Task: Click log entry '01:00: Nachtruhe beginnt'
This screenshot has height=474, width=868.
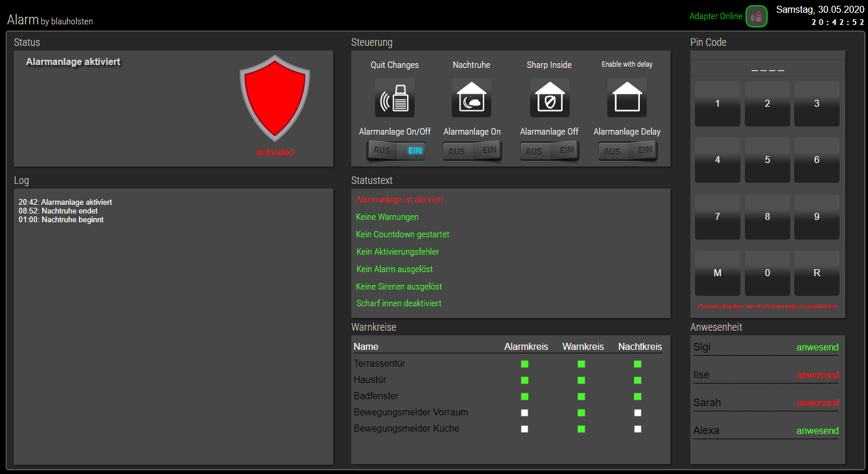Action: tap(61, 220)
